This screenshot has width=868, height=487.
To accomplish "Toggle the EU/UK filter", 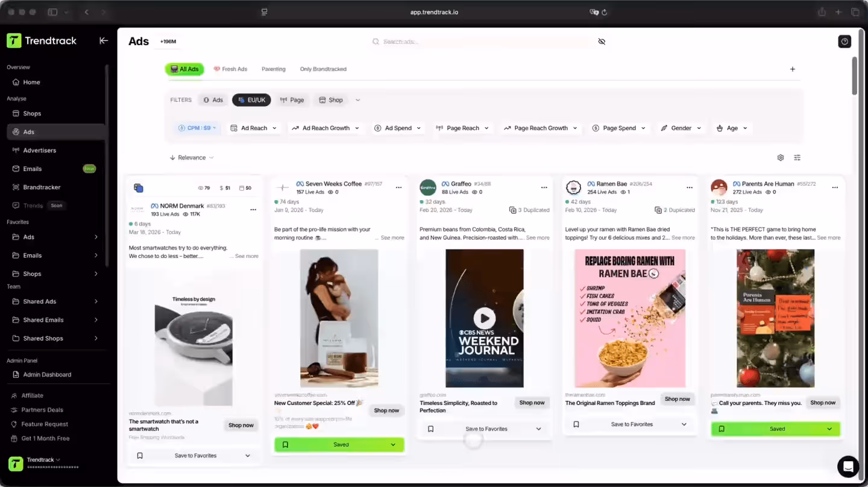I will pos(251,99).
